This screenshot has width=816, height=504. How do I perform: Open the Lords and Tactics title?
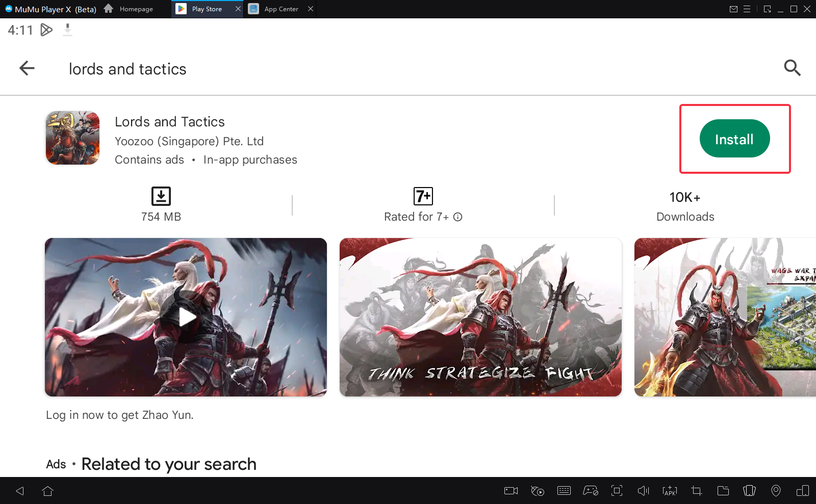tap(170, 122)
